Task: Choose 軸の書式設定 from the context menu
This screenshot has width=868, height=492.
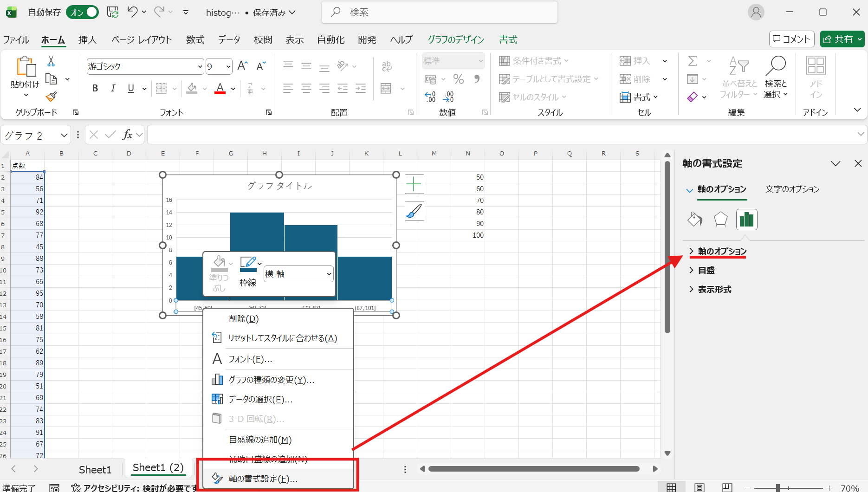Action: (263, 479)
